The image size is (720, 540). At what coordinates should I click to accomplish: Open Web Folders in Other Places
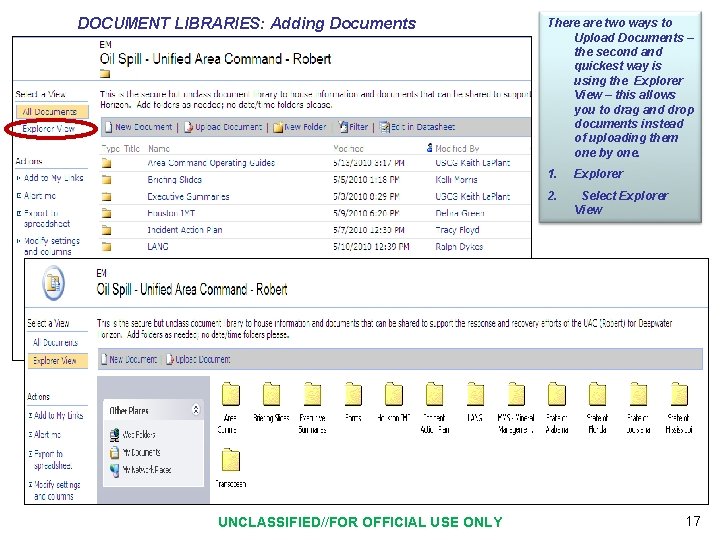point(133,434)
